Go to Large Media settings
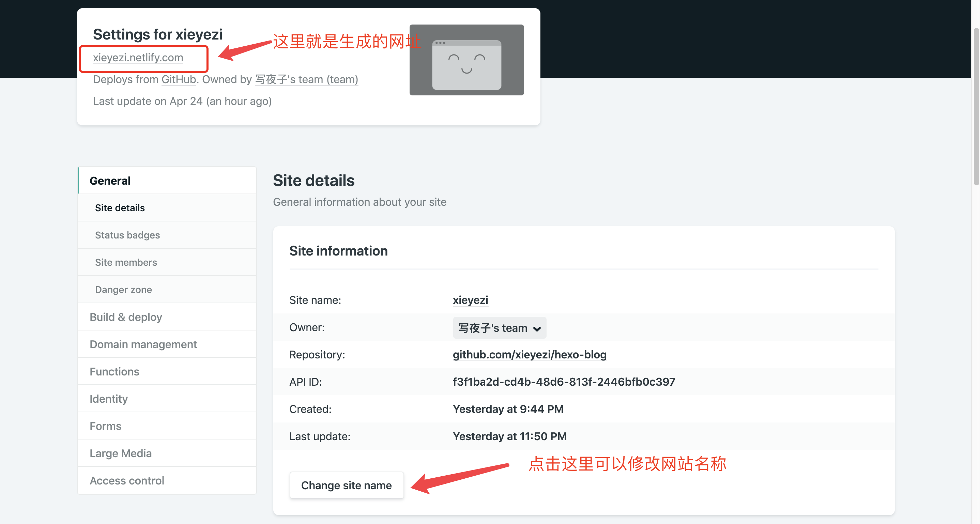980x524 pixels. pos(120,453)
